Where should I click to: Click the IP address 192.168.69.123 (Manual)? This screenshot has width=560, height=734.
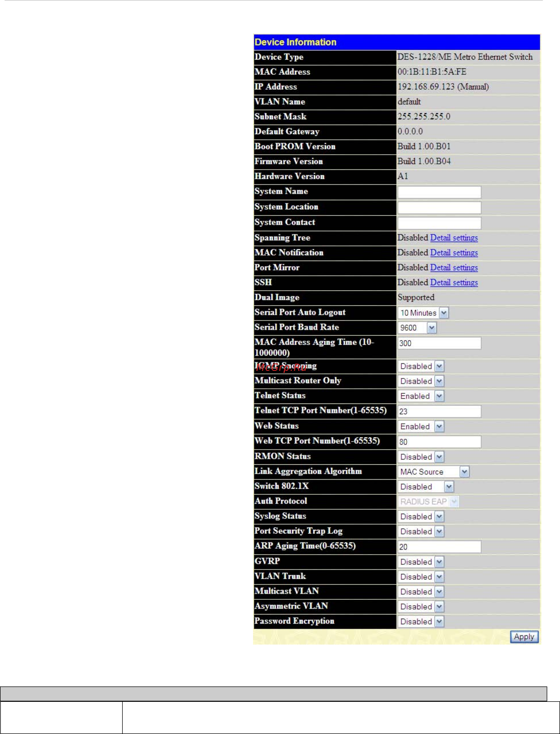443,87
